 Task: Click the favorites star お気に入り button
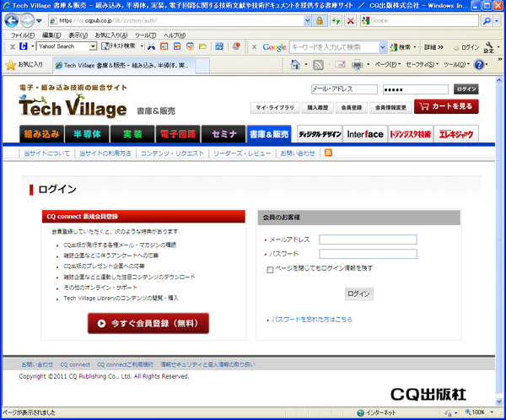point(24,64)
